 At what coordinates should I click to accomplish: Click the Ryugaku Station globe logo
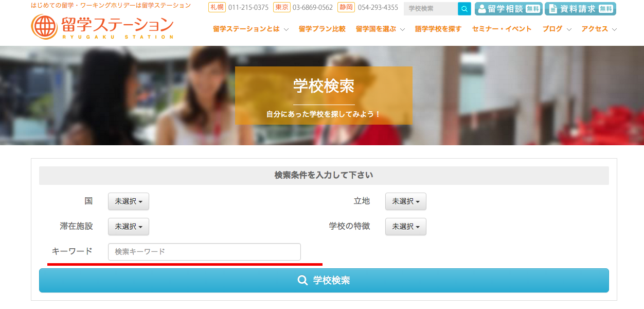tap(44, 26)
